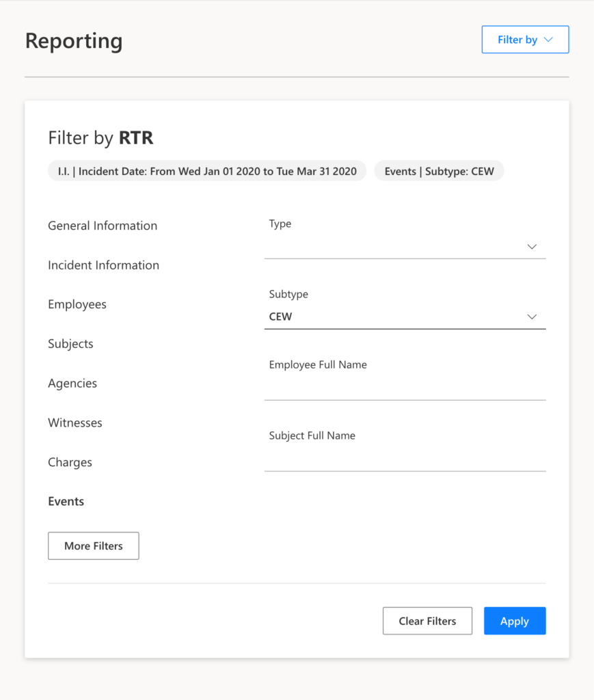Screen dimensions: 594x700
Task: Open the Filter by dropdown button
Action: pyautogui.click(x=525, y=40)
